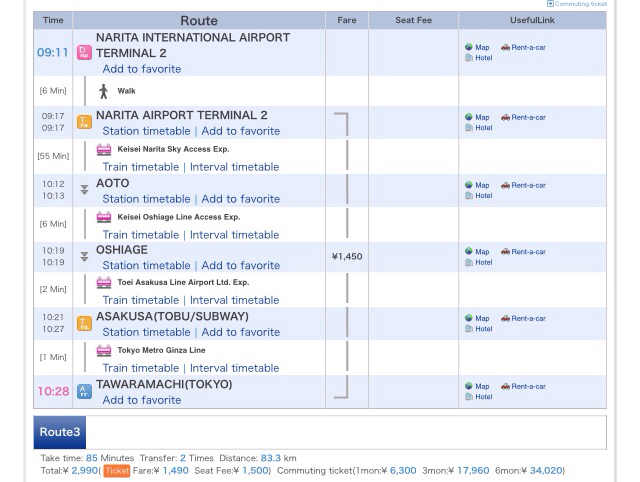640x482 pixels.
Task: Click the blue arrival icon beside Tawaramachi
Action: click(84, 391)
